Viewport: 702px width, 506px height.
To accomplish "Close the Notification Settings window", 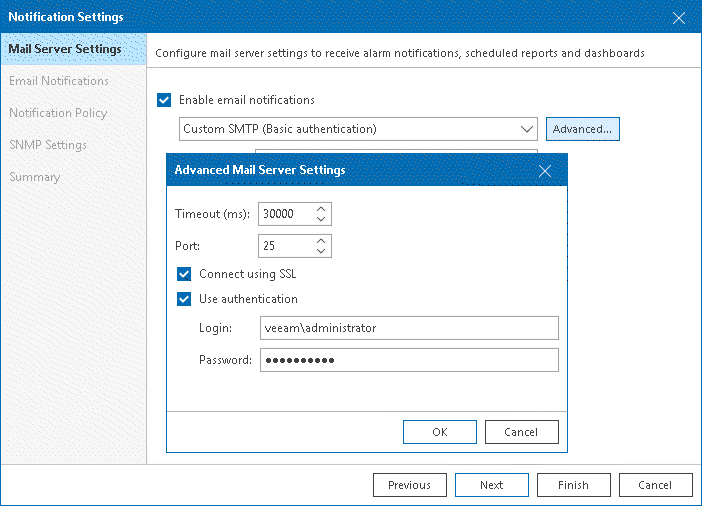I will tap(679, 17).
